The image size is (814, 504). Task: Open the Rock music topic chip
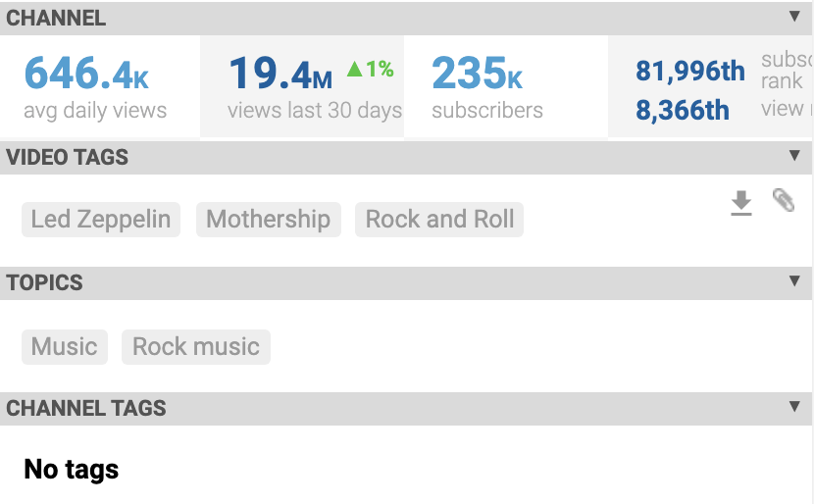click(196, 347)
